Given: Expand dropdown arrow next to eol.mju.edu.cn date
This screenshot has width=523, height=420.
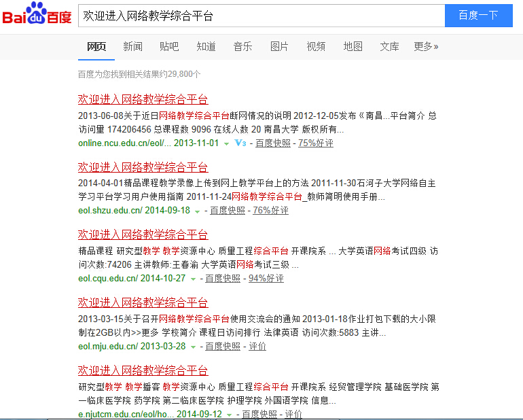Looking at the screenshot, I should pos(193,347).
